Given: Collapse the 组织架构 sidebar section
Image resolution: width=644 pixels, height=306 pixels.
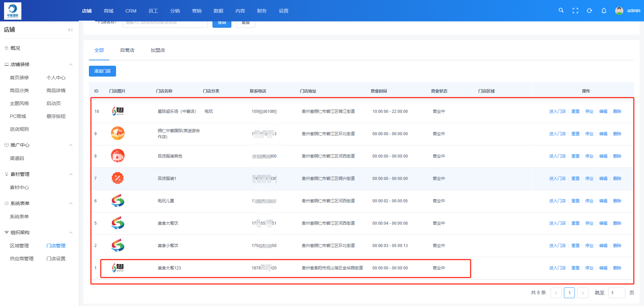Looking at the screenshot, I should point(71,232).
